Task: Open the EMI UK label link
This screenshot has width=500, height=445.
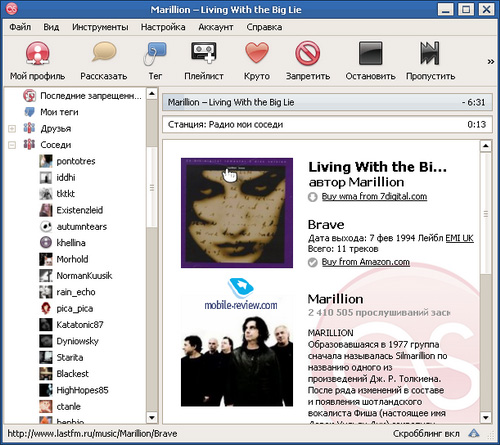Action: tap(459, 238)
